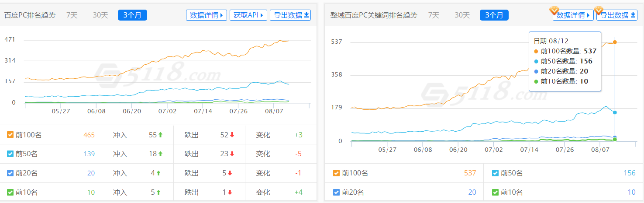Select 30天 tab in 整域 panel
644x203 pixels.
(462, 15)
